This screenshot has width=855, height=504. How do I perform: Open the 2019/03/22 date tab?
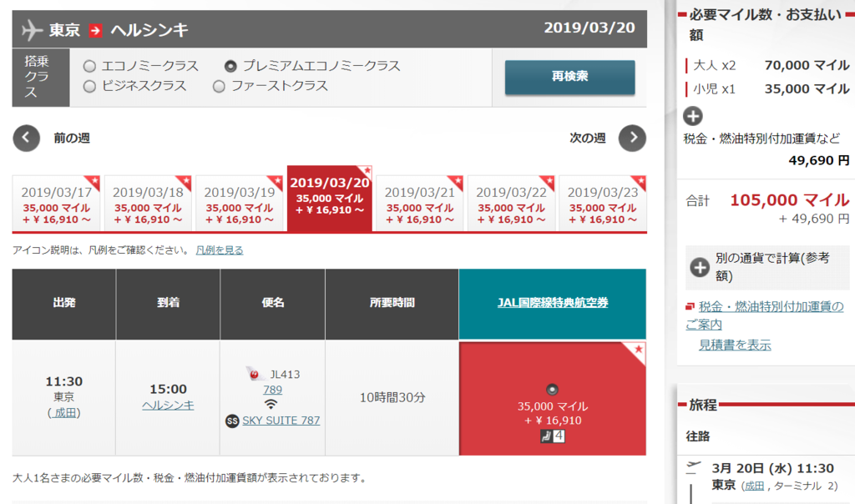coord(511,204)
